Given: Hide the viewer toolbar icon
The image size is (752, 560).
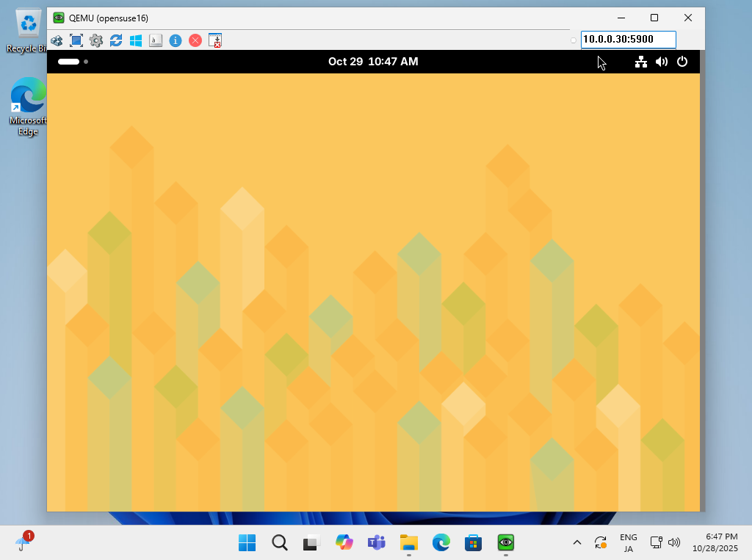Looking at the screenshot, I should tap(215, 41).
